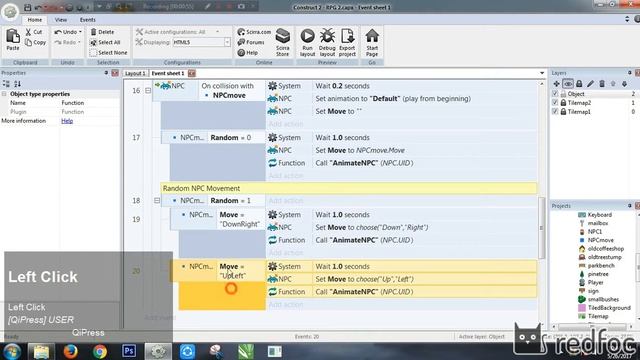Click the Copy button in ribbon
The image size is (640, 360).
[35, 42]
